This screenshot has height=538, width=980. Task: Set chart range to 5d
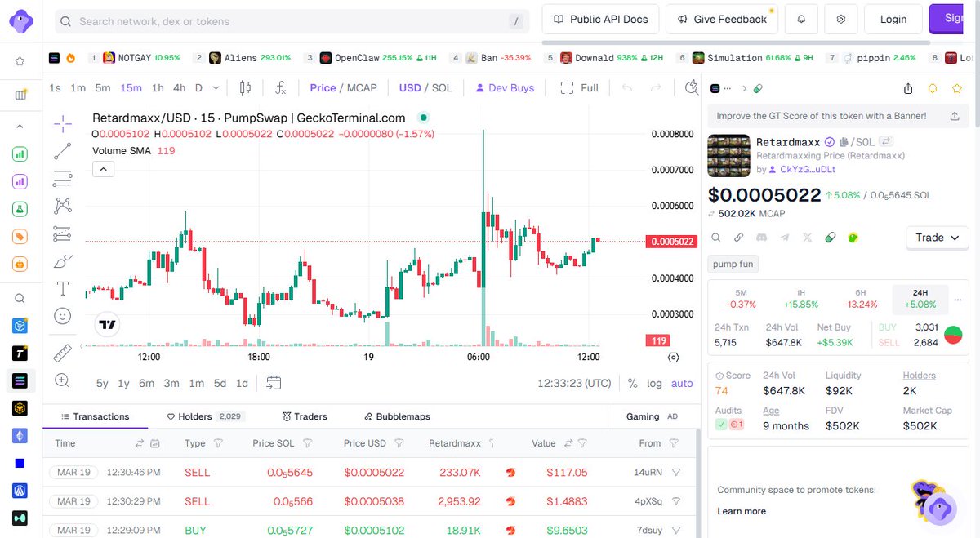coord(220,383)
